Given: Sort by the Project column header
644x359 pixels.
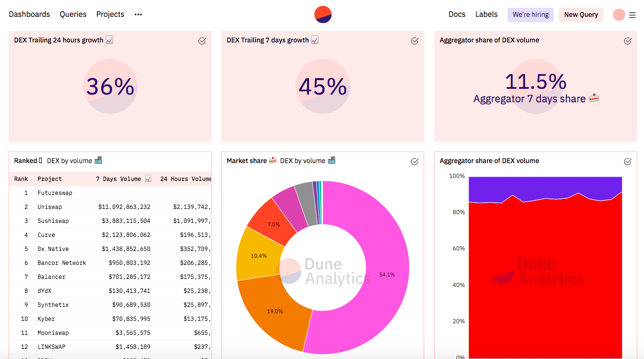Looking at the screenshot, I should (x=50, y=179).
